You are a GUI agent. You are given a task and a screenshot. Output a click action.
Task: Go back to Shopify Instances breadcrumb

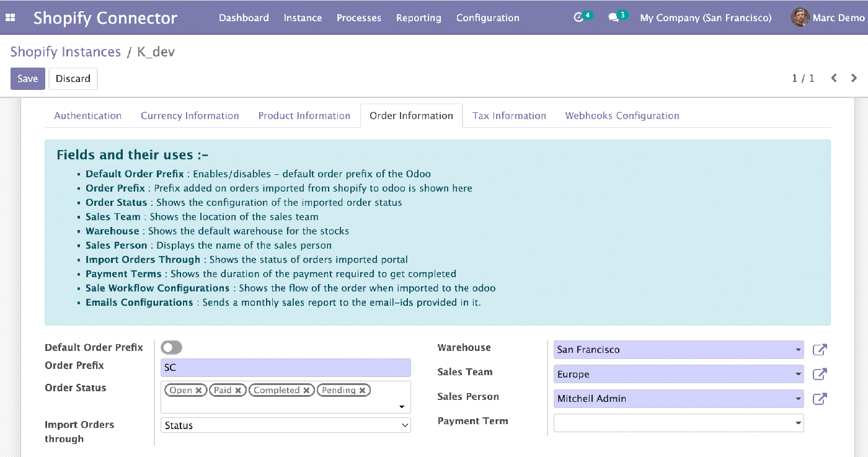coord(66,52)
